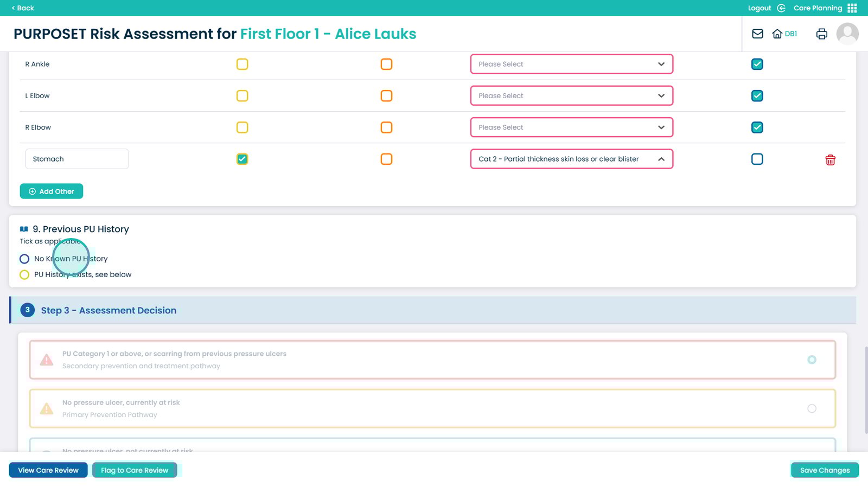Click the printer icon
868x488 pixels.
pos(821,34)
